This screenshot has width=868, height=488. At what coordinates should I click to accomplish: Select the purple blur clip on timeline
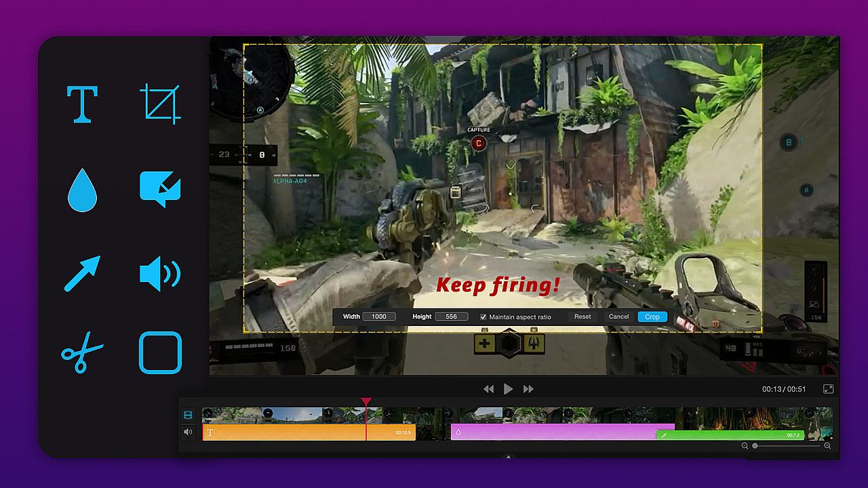click(562, 432)
